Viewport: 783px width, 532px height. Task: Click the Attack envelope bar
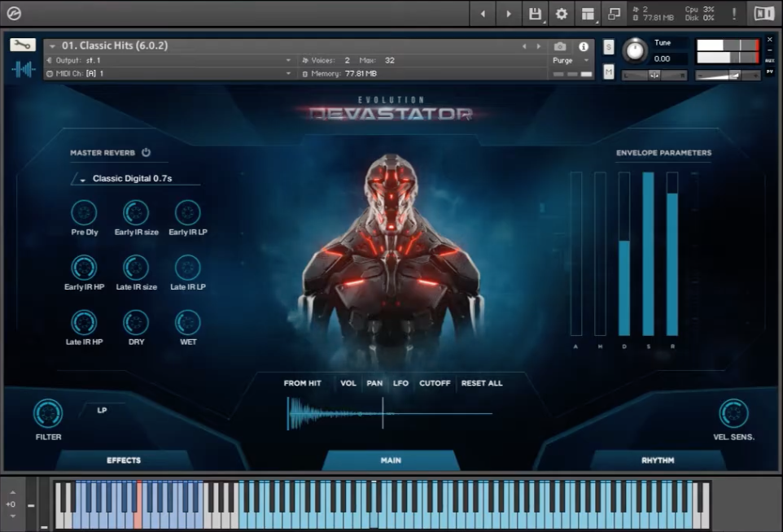pyautogui.click(x=575, y=254)
